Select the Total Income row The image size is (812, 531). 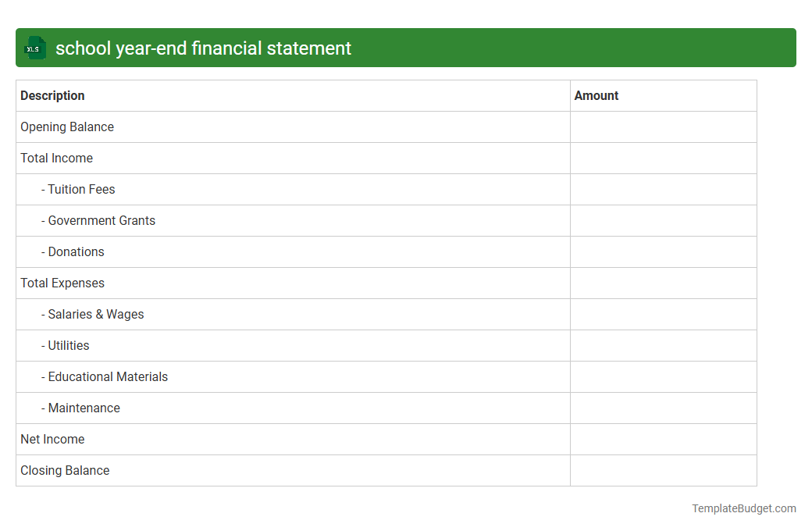(x=56, y=158)
